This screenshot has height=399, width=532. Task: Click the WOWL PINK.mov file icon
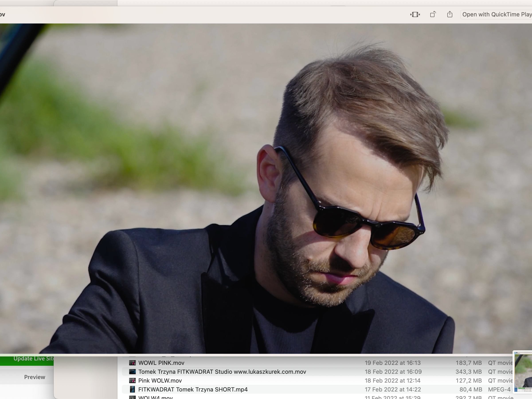tap(132, 363)
